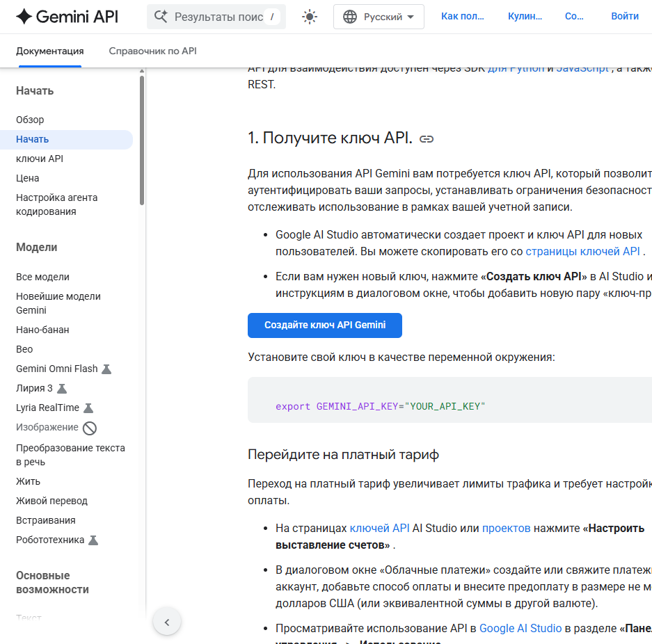This screenshot has height=644, width=652.
Task: Open ключи API sidebar item
Action: pos(40,159)
